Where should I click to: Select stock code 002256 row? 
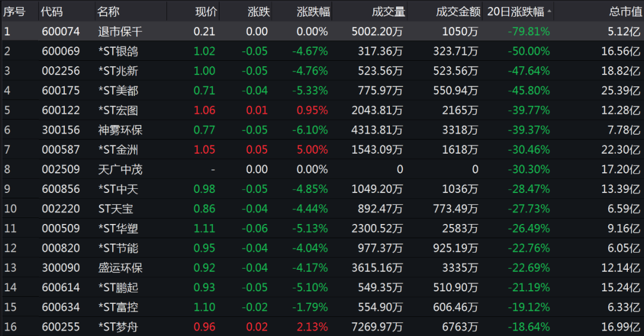(x=322, y=70)
